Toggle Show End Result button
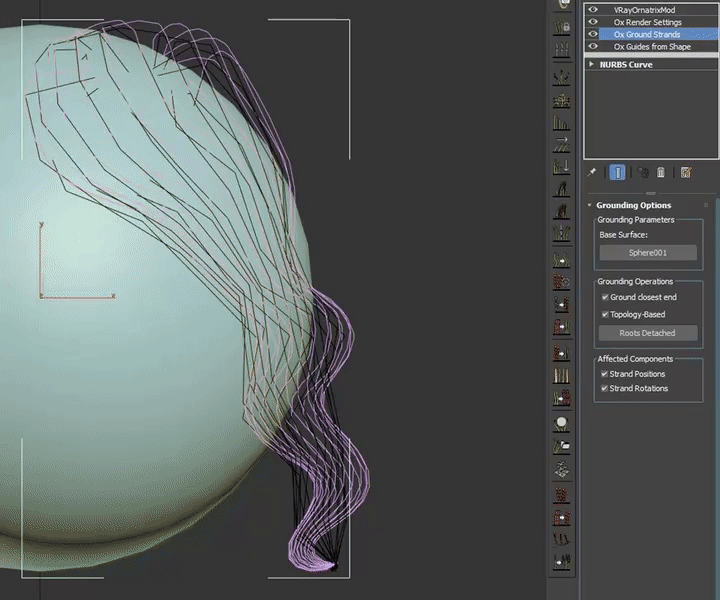 (x=617, y=172)
